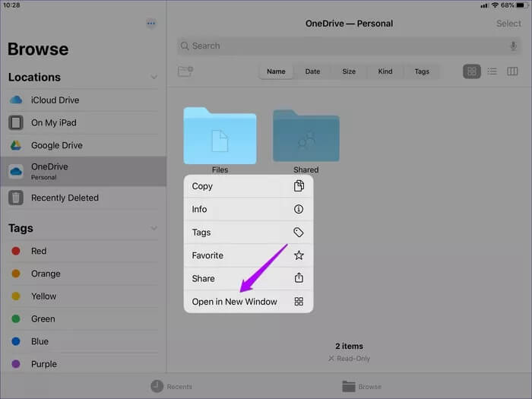Screen dimensions: 532x399
Task: Sort files by Date
Action: [312, 71]
